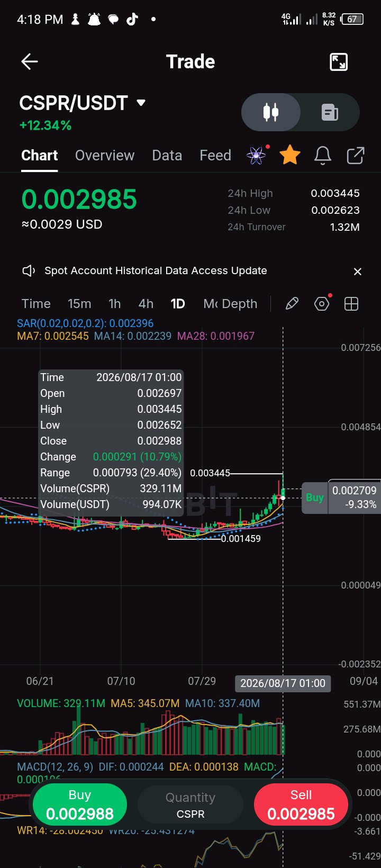This screenshot has height=868, width=381.
Task: Tap the battery indicator
Action: (352, 19)
